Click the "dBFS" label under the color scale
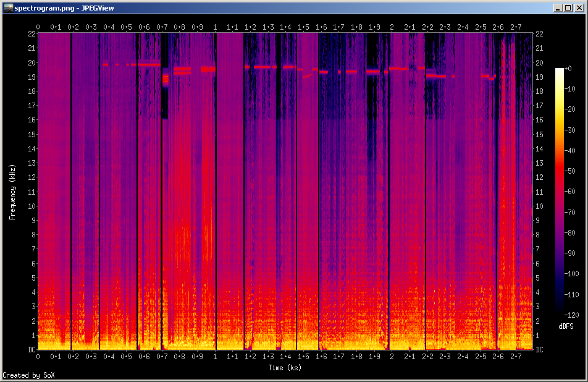 tap(566, 326)
